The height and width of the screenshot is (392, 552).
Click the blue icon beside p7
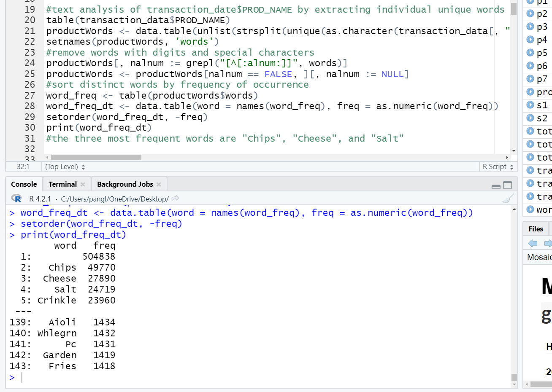click(530, 79)
